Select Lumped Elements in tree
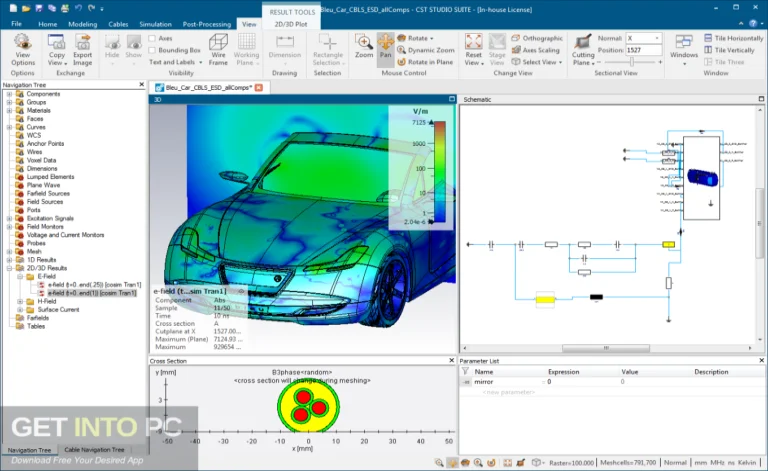This screenshot has height=471, width=768. (x=50, y=177)
